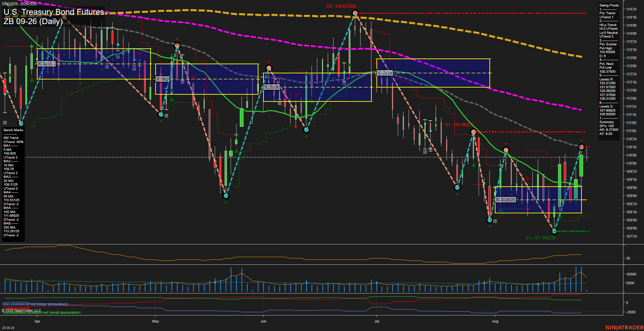Click the 3/24/2026 - 8/26/2026 date range
Viewport: 644px width, 331px height.
tap(19, 4)
